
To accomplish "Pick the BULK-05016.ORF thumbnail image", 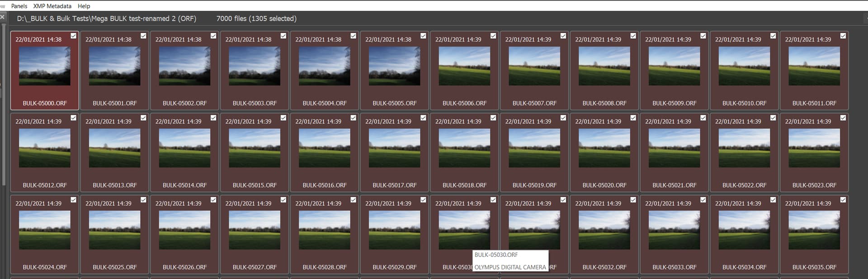I will coord(324,148).
